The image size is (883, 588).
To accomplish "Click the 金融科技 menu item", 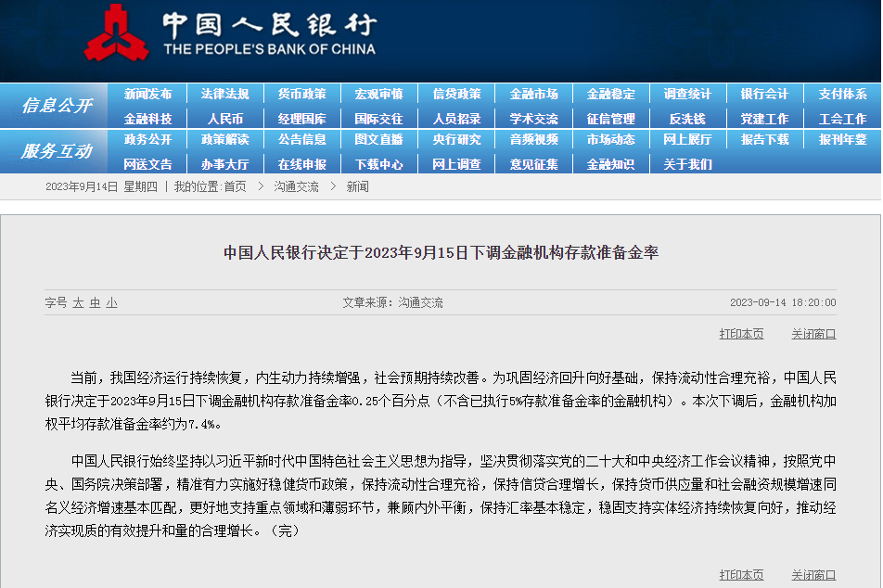I will pos(147,119).
